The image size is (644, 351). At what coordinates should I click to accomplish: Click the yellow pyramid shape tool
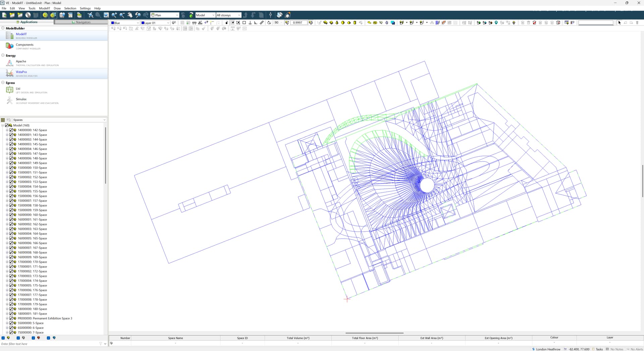(x=337, y=23)
